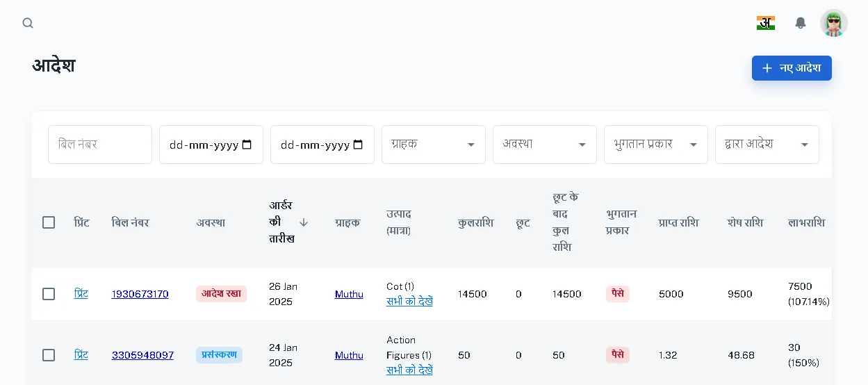Image resolution: width=868 pixels, height=385 pixels.
Task: Toggle the select-all header checkbox
Action: pyautogui.click(x=49, y=222)
